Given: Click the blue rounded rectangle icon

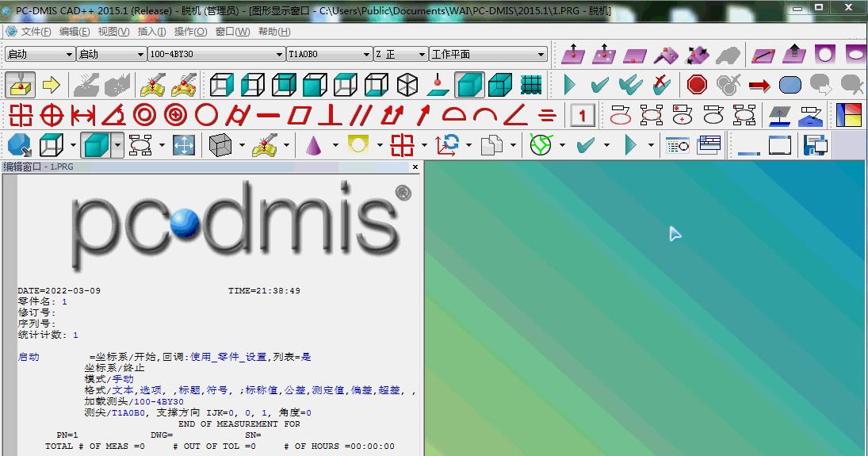Looking at the screenshot, I should tap(790, 85).
